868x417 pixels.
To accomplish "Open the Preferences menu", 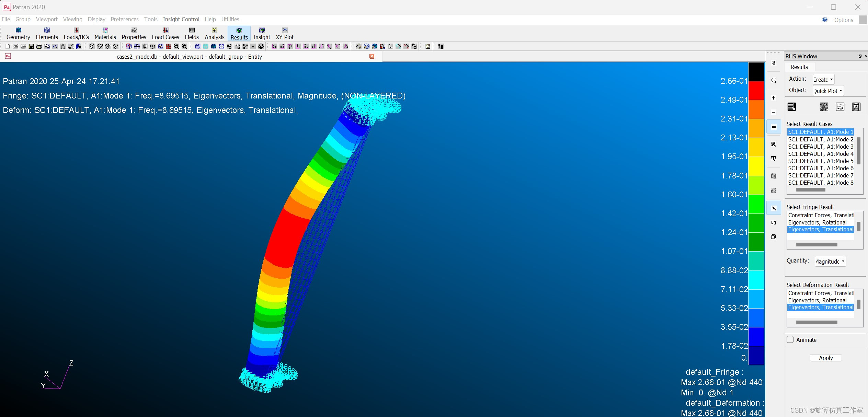I will [124, 19].
